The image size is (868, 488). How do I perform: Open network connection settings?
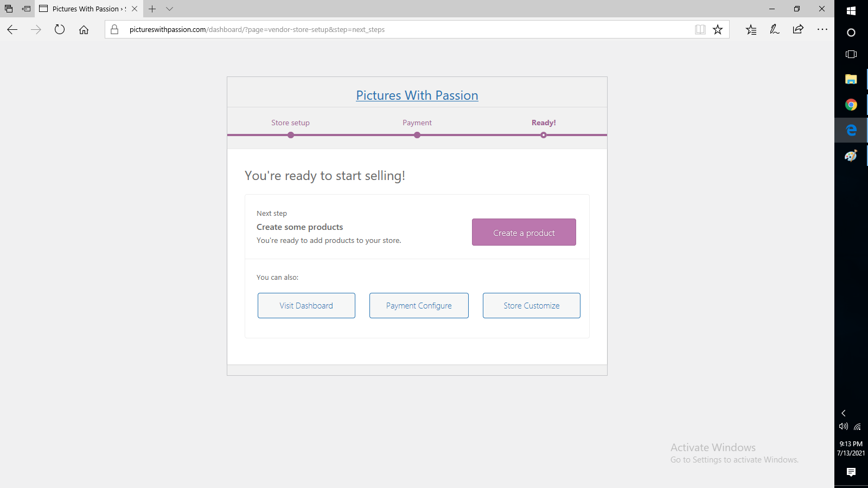coord(857,426)
